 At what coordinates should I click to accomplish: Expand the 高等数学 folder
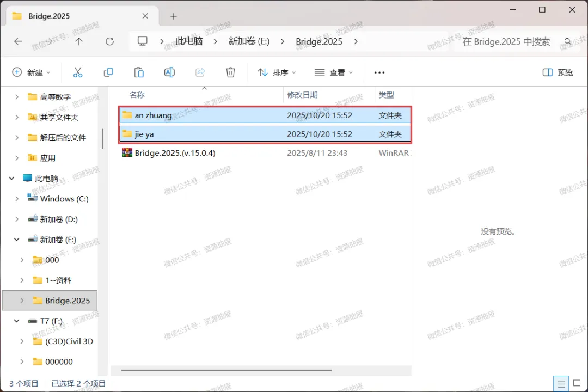pos(17,97)
